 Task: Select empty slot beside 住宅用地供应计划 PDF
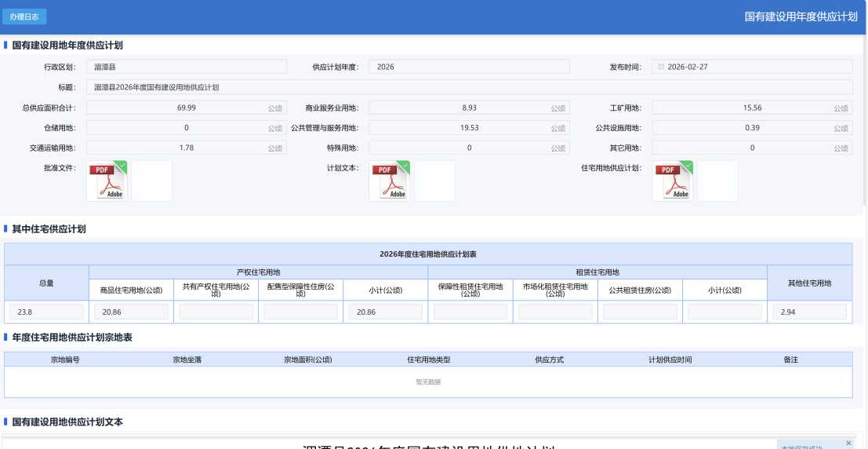click(717, 181)
